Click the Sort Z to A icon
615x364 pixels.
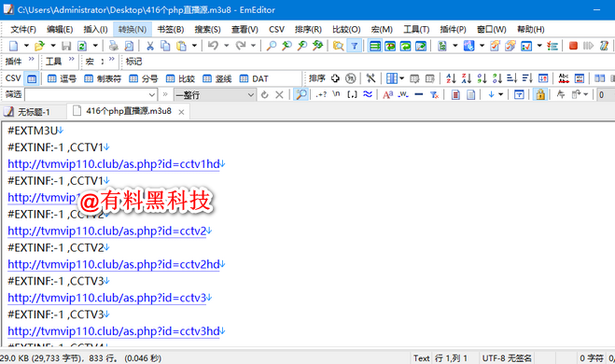point(467,78)
